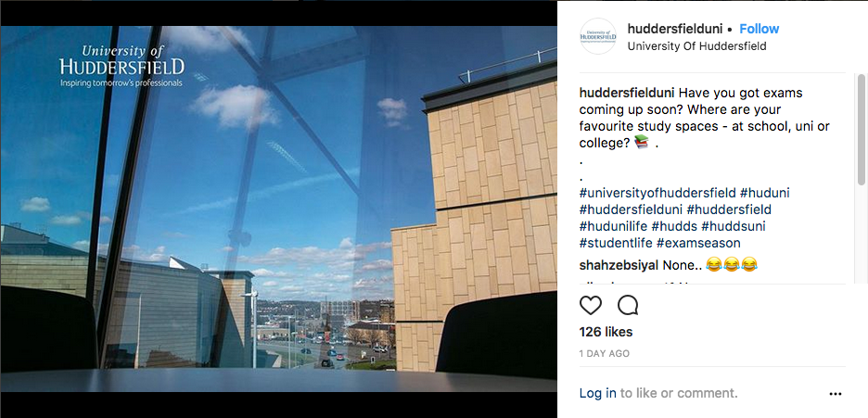Follow the huddersfielduni account

(x=759, y=29)
